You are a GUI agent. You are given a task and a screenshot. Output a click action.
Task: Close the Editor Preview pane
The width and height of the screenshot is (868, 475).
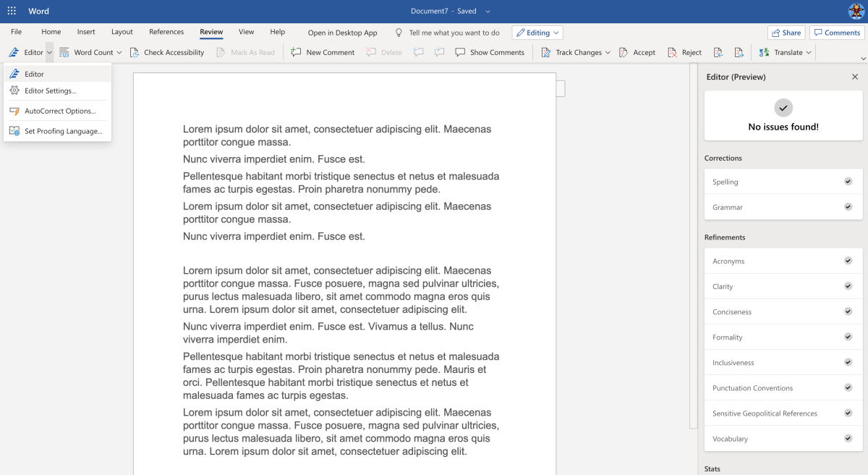click(x=854, y=76)
